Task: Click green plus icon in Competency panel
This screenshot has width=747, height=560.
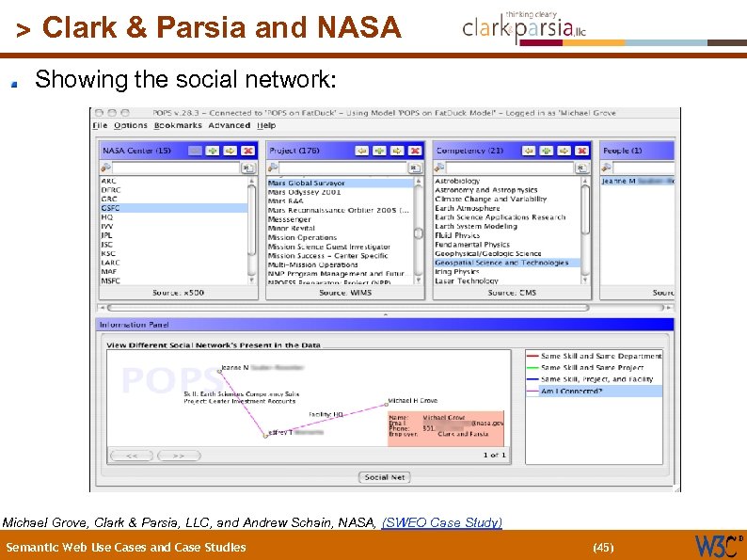Action: point(547,151)
